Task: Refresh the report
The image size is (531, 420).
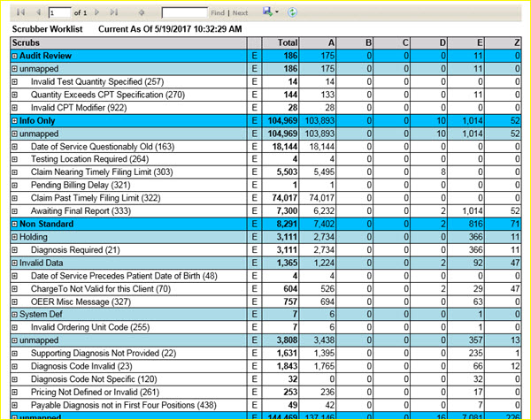Action: (292, 13)
